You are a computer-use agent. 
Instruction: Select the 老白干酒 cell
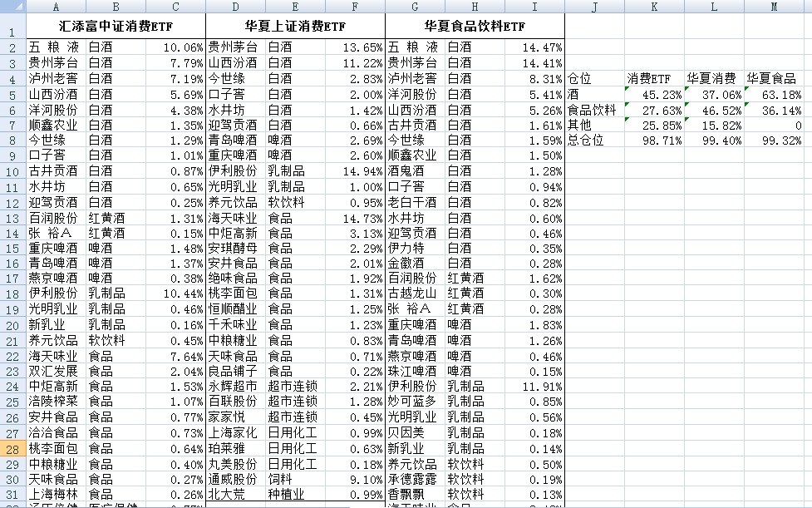pos(416,203)
